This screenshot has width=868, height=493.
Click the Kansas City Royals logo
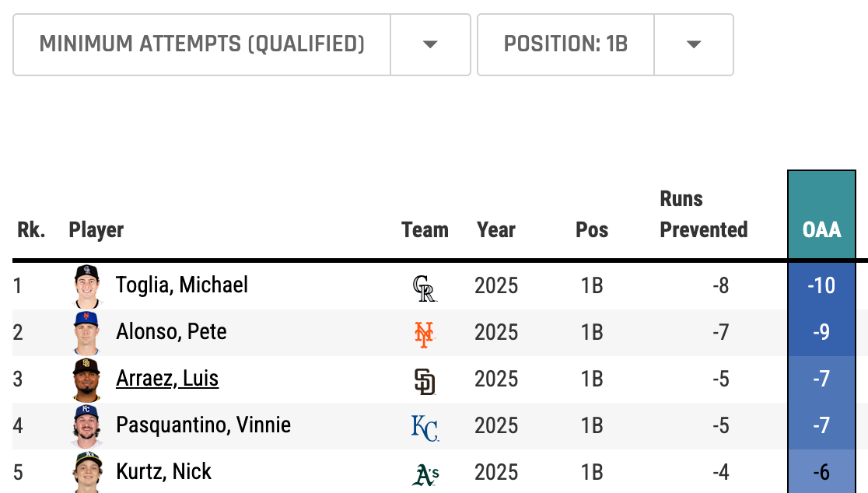(425, 427)
